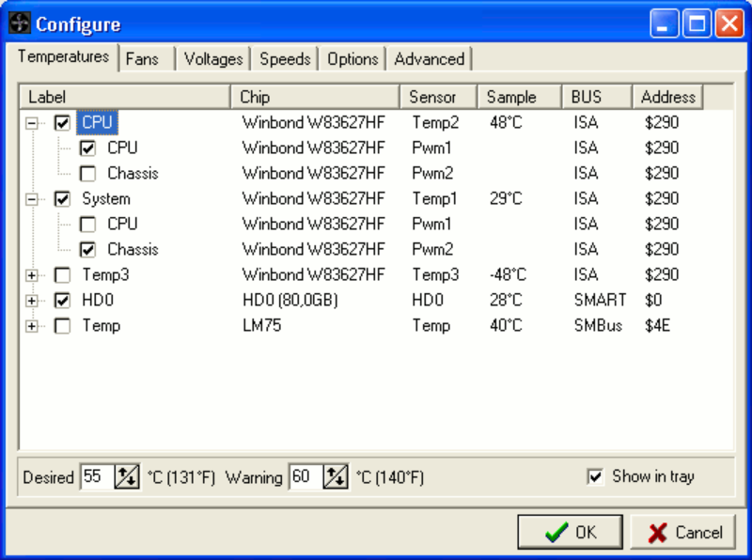Click the Desired temperature spinner arrows
The width and height of the screenshot is (752, 560).
pos(126,477)
